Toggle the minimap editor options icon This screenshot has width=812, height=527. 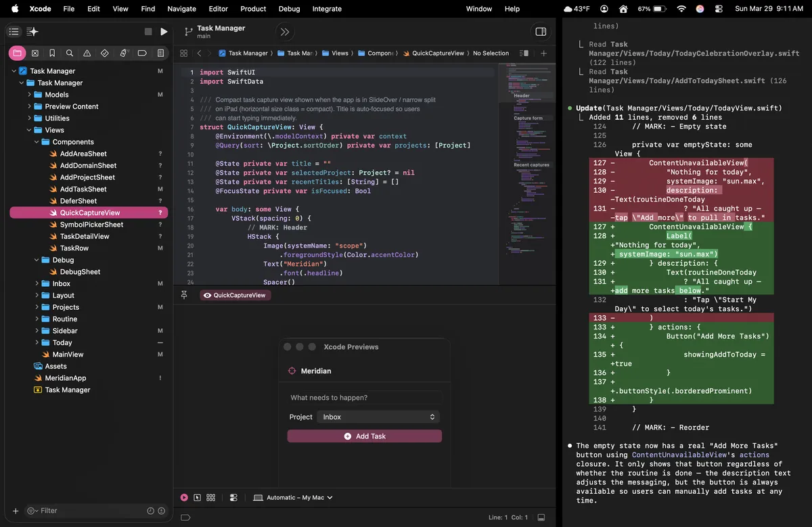pyautogui.click(x=524, y=53)
